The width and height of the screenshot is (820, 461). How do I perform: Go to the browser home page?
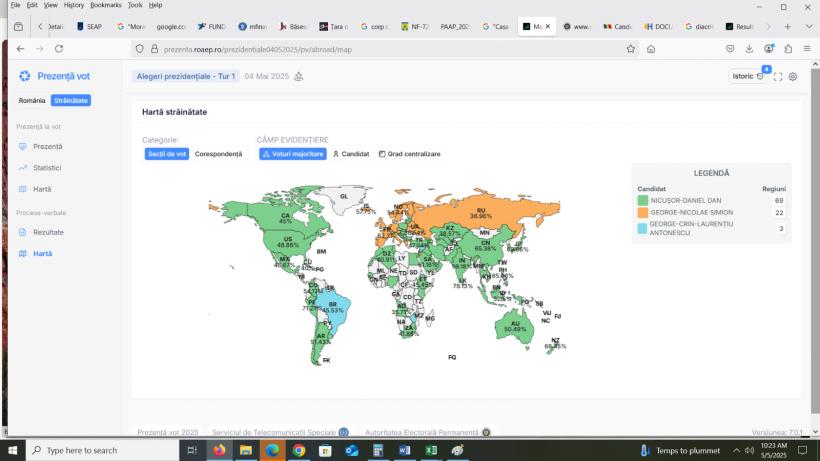651,49
